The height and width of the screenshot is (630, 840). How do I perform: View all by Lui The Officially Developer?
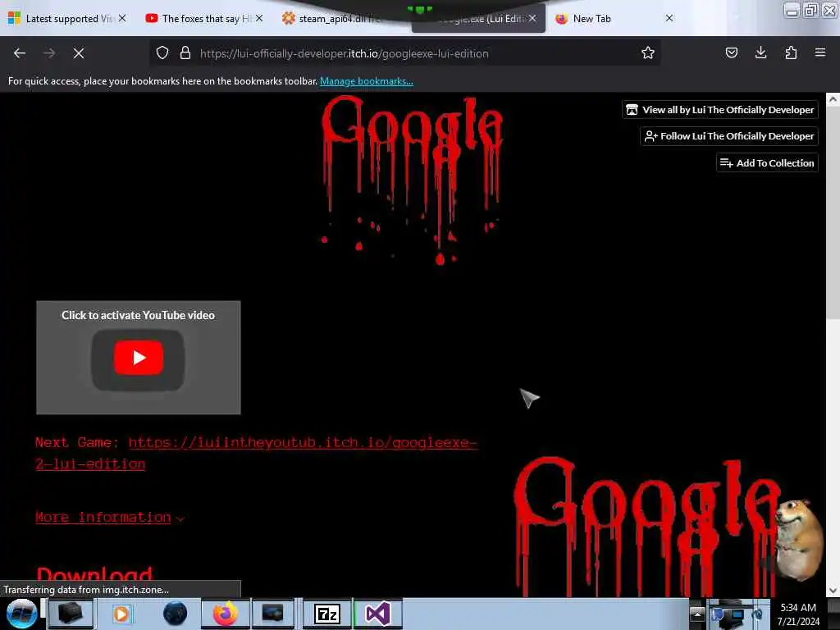pyautogui.click(x=720, y=110)
